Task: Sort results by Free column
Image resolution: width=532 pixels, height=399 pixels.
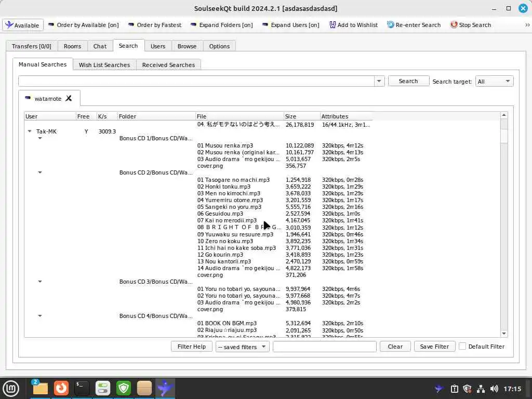Action: [x=86, y=116]
